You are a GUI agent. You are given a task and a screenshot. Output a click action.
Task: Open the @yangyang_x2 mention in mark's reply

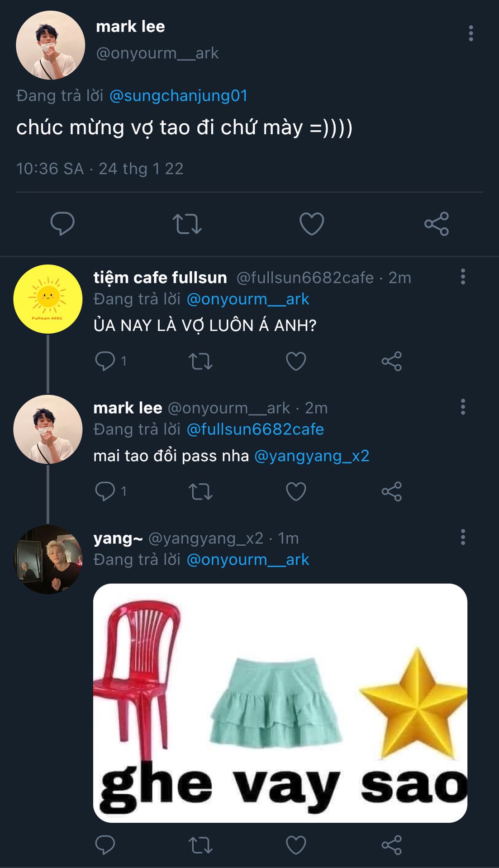coord(312,456)
